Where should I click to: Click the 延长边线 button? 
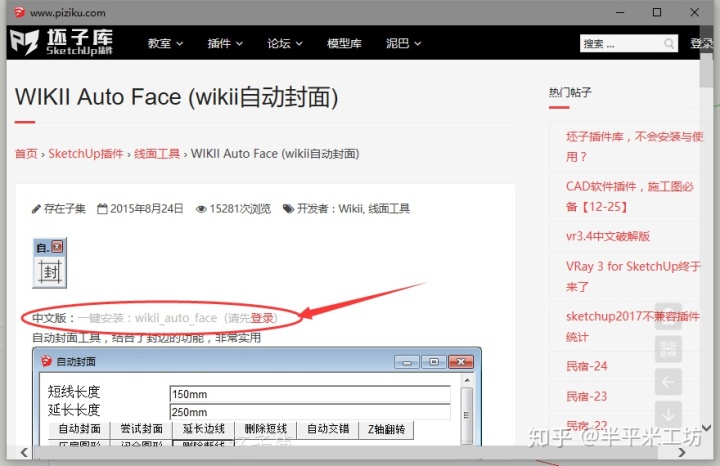click(203, 429)
